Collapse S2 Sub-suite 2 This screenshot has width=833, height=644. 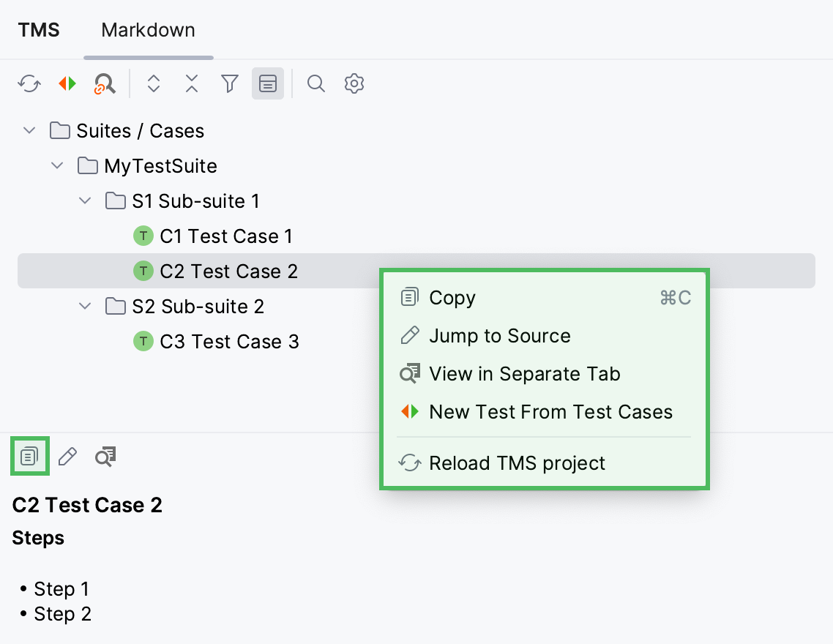(x=84, y=306)
